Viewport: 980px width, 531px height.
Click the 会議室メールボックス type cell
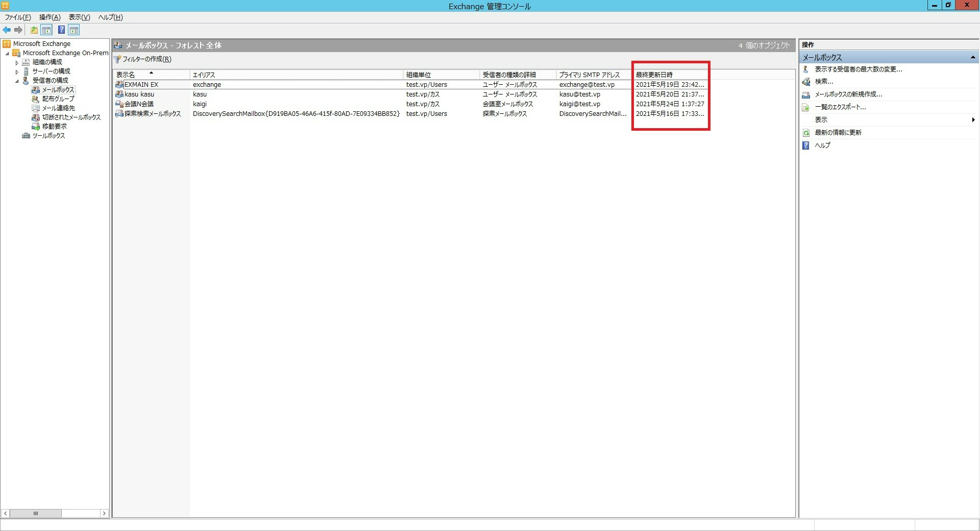[x=508, y=104]
